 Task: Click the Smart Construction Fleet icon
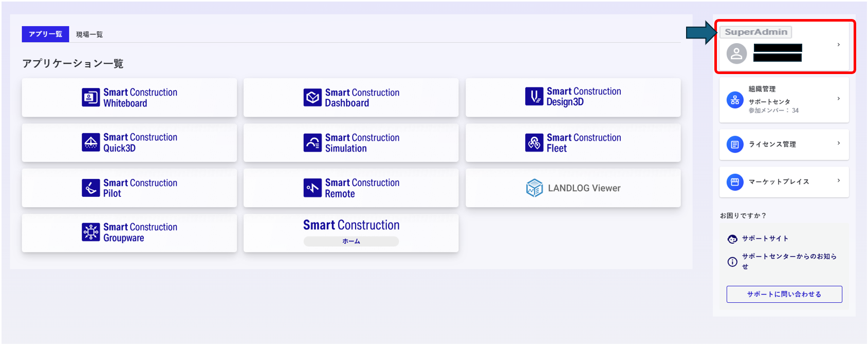[x=534, y=142]
